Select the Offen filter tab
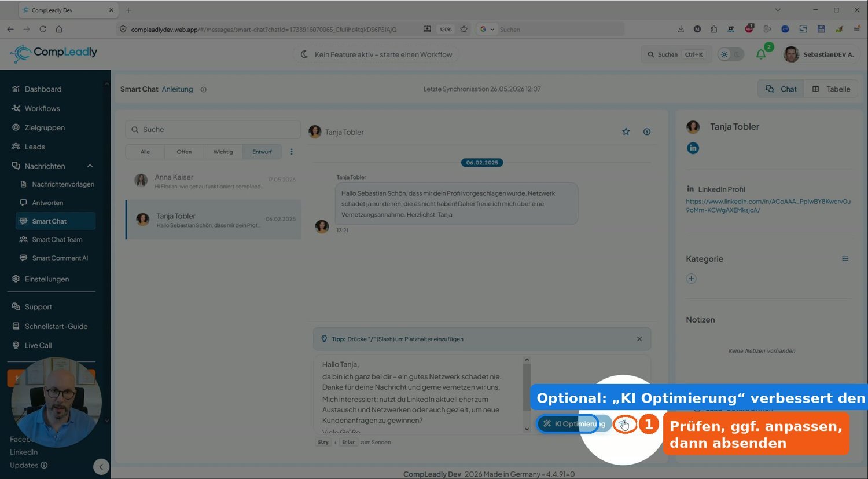 184,152
